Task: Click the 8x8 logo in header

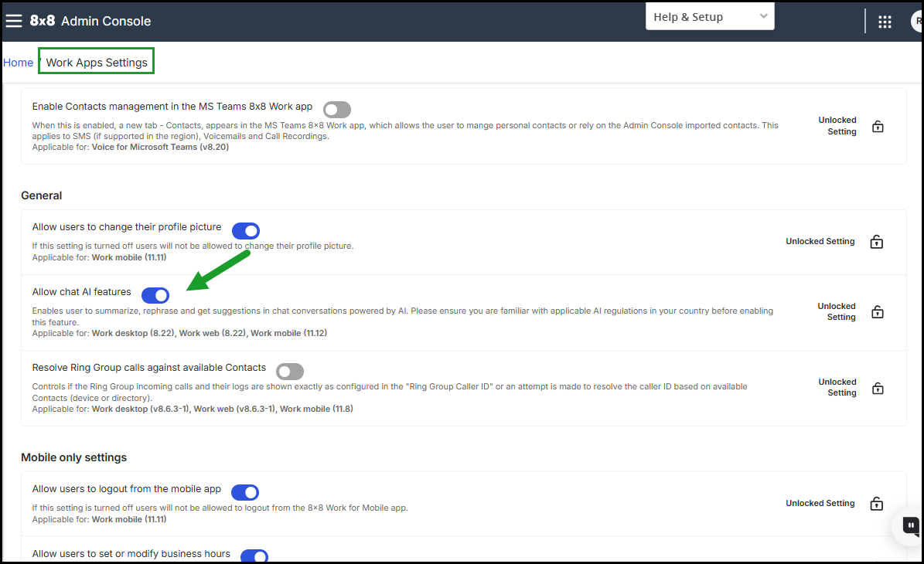Action: pyautogui.click(x=43, y=21)
